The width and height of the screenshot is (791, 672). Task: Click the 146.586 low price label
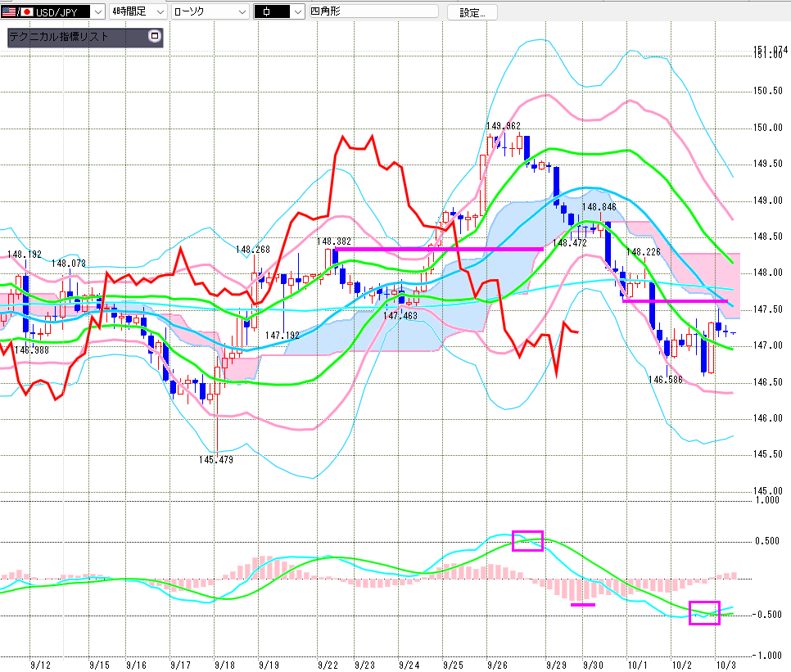click(x=666, y=380)
